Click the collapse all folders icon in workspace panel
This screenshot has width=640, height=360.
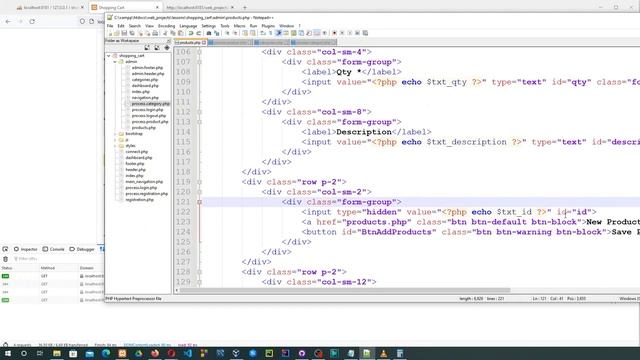tap(157, 48)
